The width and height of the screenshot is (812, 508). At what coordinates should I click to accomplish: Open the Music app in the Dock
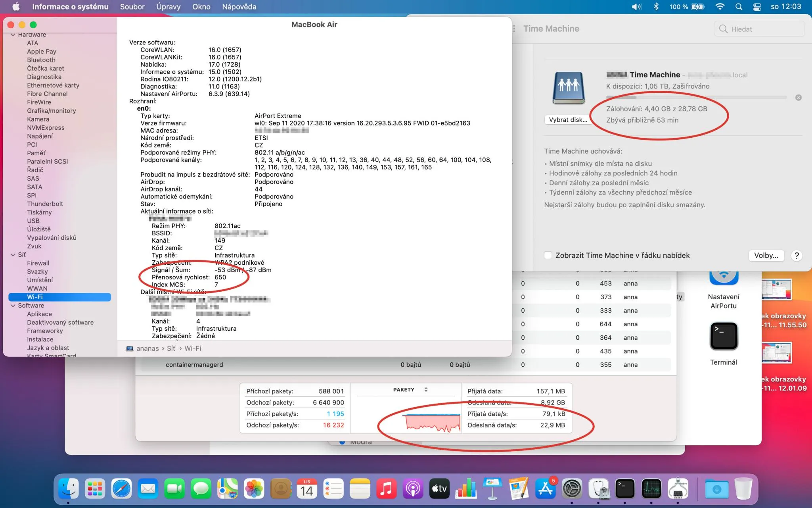(387, 488)
